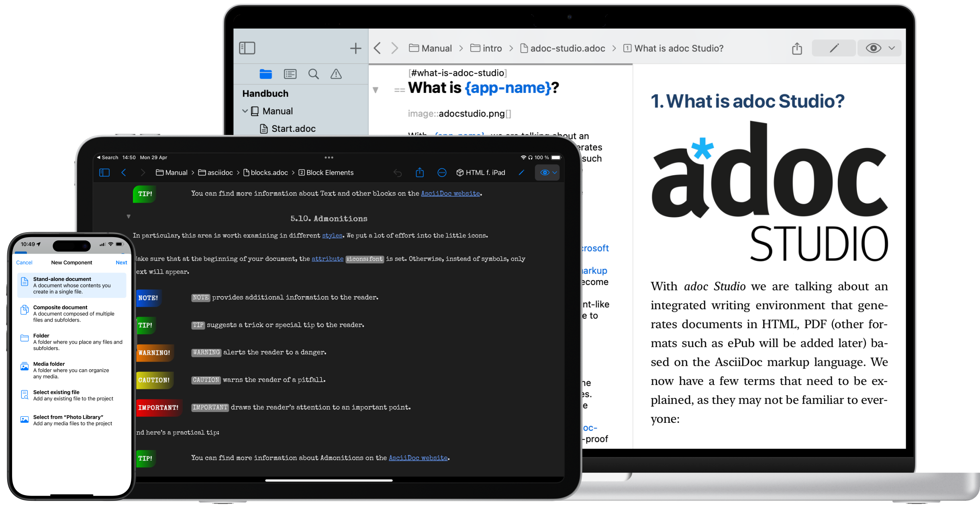Screen dimensions: 980x508
Task: Click the Manual breadcrumb on Mac
Action: click(x=430, y=49)
